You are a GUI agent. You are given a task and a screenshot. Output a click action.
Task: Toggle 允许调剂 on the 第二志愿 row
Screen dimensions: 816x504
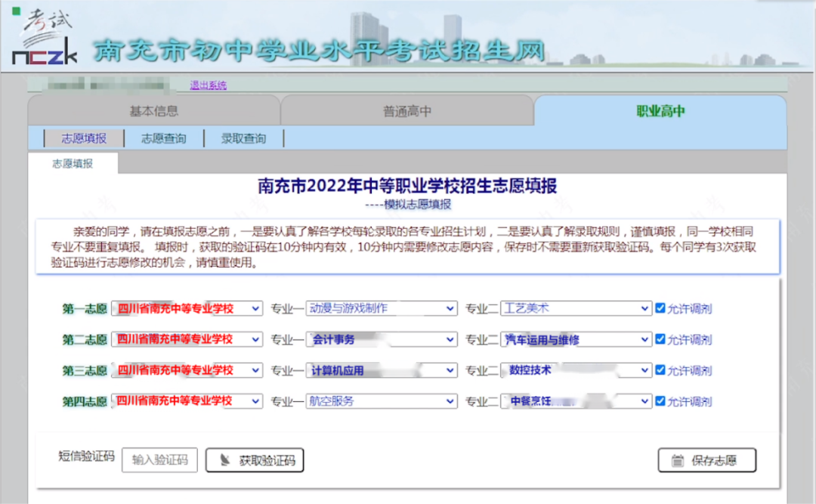point(661,339)
